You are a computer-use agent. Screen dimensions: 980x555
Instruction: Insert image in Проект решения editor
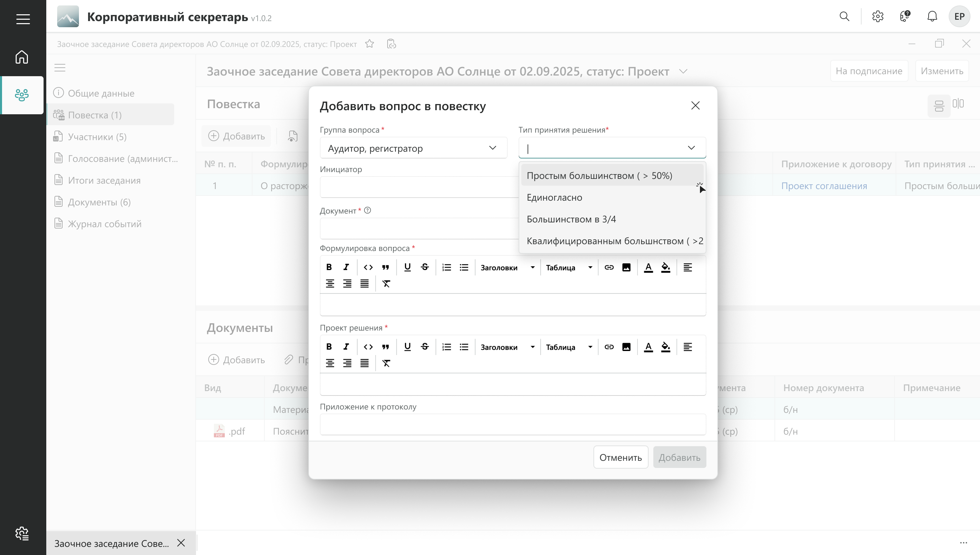click(x=626, y=347)
